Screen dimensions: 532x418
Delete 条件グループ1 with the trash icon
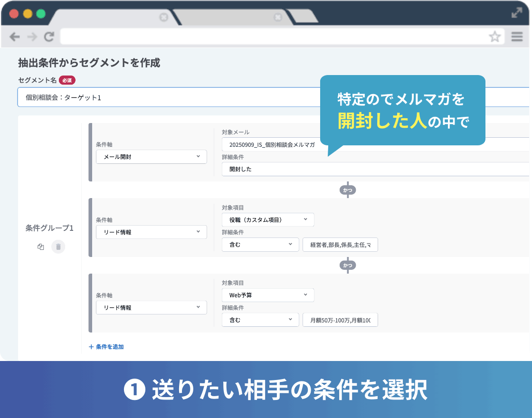[58, 247]
